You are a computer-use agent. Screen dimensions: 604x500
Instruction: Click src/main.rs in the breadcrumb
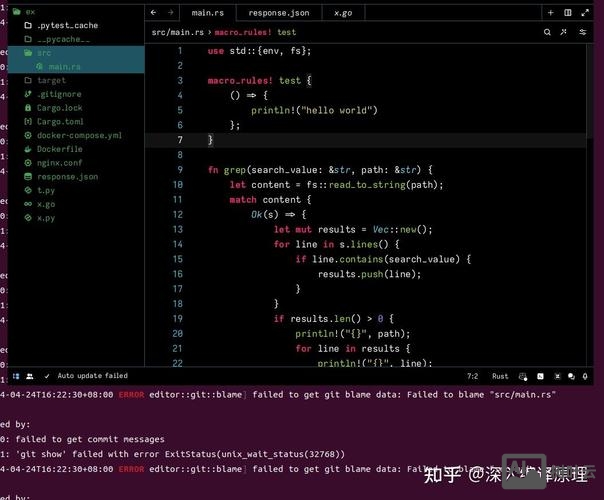tap(178, 32)
